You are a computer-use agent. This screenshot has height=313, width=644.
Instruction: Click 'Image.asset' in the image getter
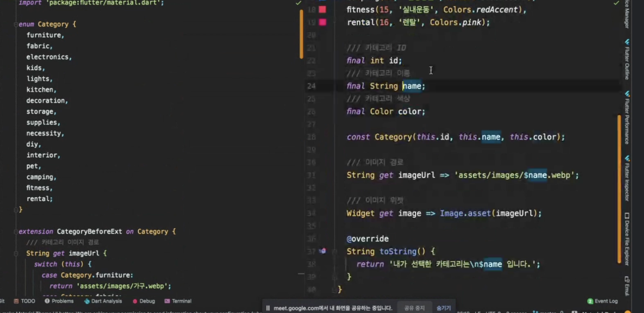(x=465, y=213)
